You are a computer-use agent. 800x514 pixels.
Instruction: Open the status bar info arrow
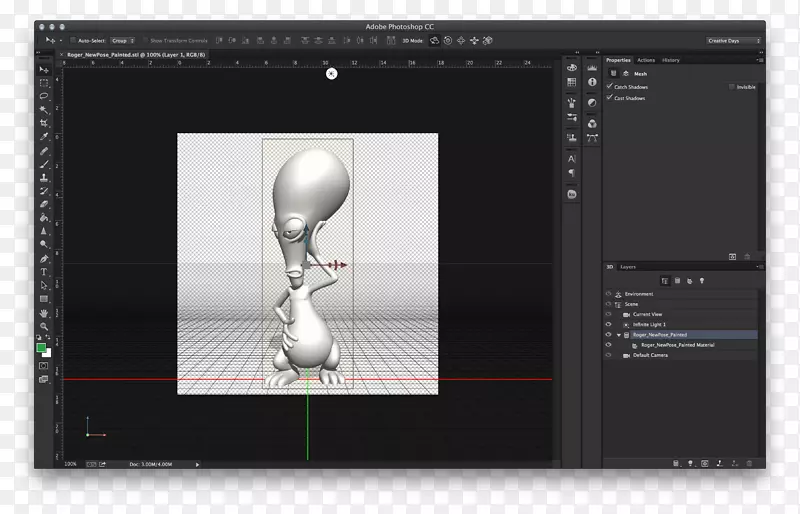tap(197, 464)
